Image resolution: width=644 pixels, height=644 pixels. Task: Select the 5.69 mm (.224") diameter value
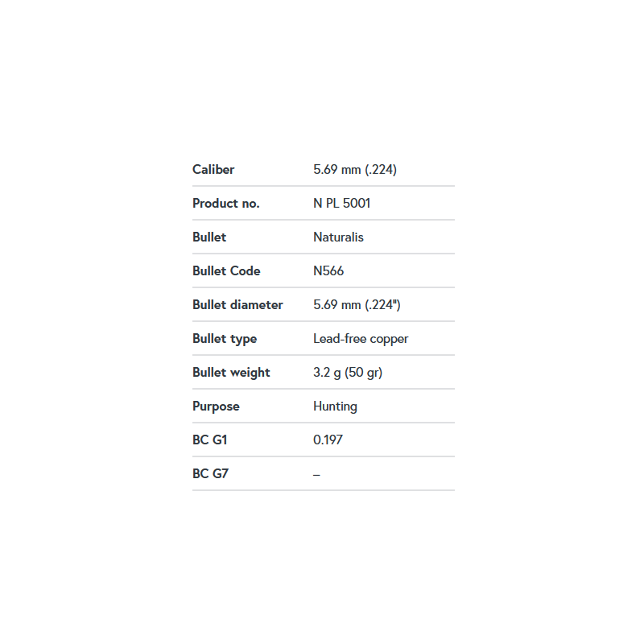tap(357, 305)
